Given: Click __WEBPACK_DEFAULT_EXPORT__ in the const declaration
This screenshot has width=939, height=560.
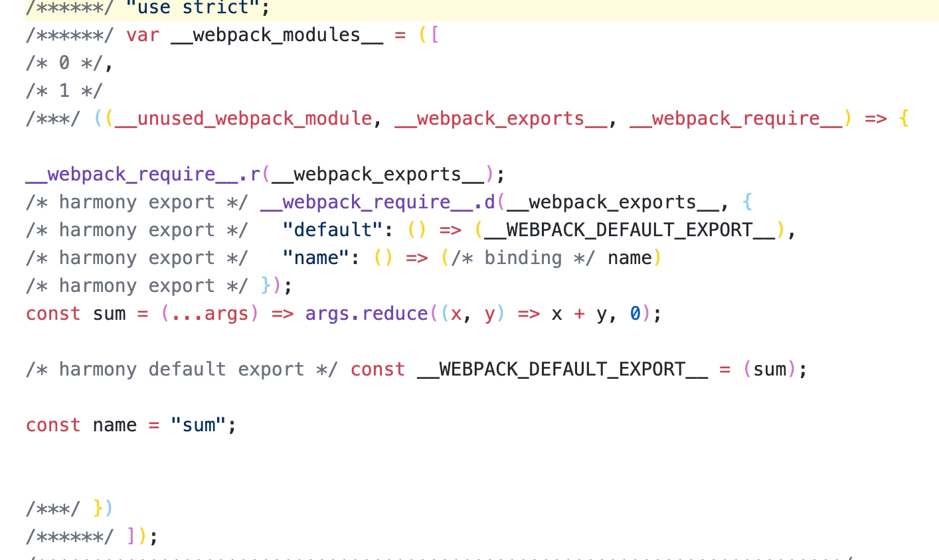Looking at the screenshot, I should pyautogui.click(x=562, y=369).
